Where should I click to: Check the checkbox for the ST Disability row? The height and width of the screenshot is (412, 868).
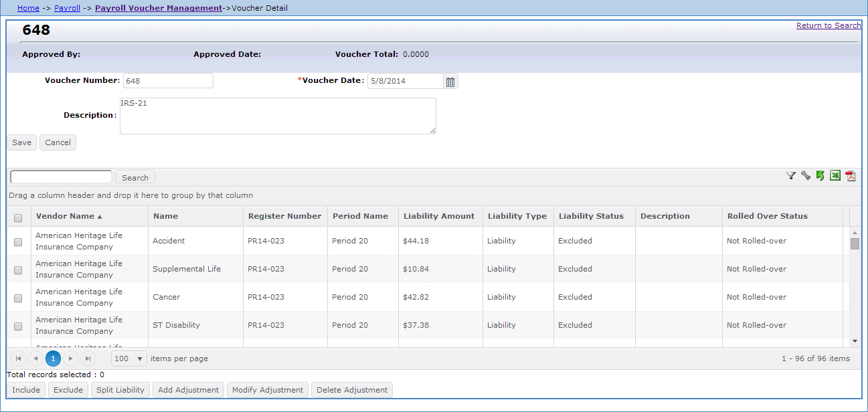pyautogui.click(x=18, y=326)
